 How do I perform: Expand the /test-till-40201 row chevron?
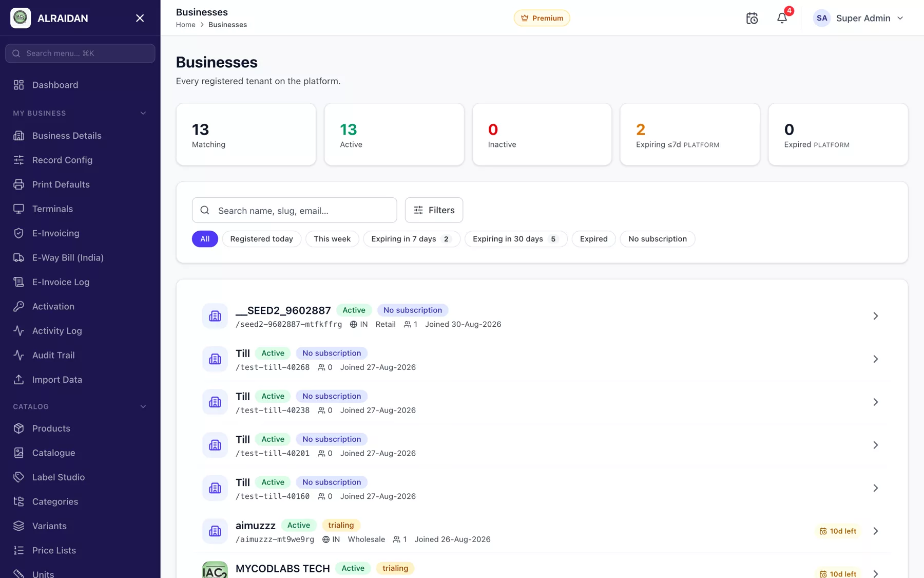tap(876, 445)
